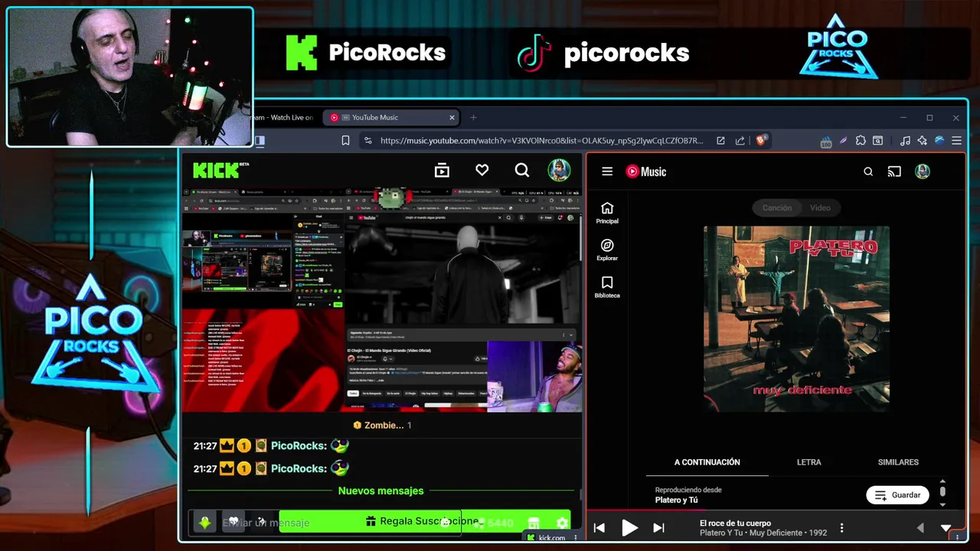The image size is (980, 551).
Task: Open the browser extensions puzzle icon
Action: 861,140
